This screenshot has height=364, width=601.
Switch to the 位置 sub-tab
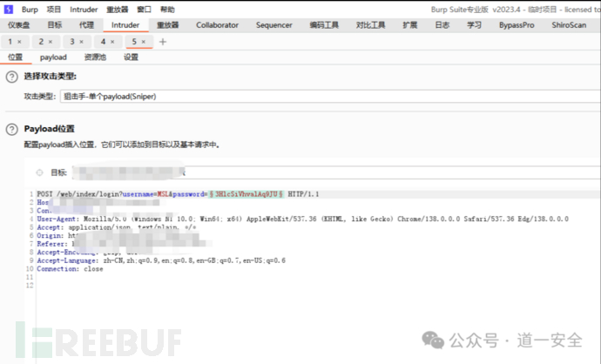pyautogui.click(x=16, y=57)
